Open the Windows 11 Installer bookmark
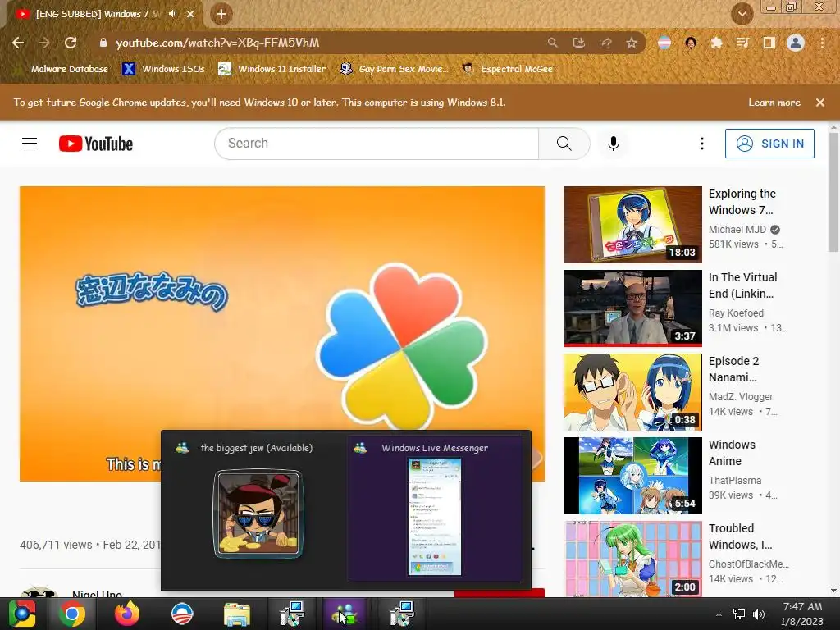The image size is (840, 630). pyautogui.click(x=272, y=69)
